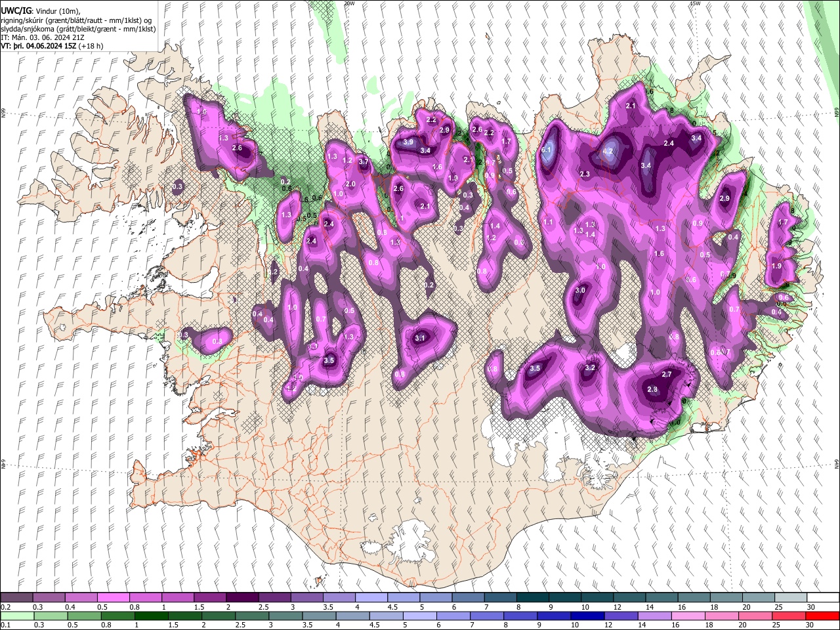
Task: Click the pale green 0.1 rain legend swatch
Action: click(x=16, y=616)
